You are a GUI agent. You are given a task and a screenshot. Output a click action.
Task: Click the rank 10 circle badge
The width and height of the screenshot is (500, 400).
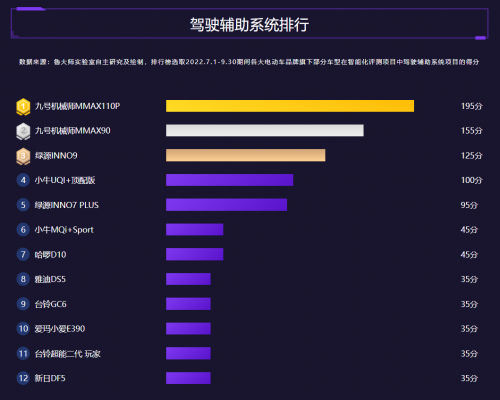click(23, 329)
